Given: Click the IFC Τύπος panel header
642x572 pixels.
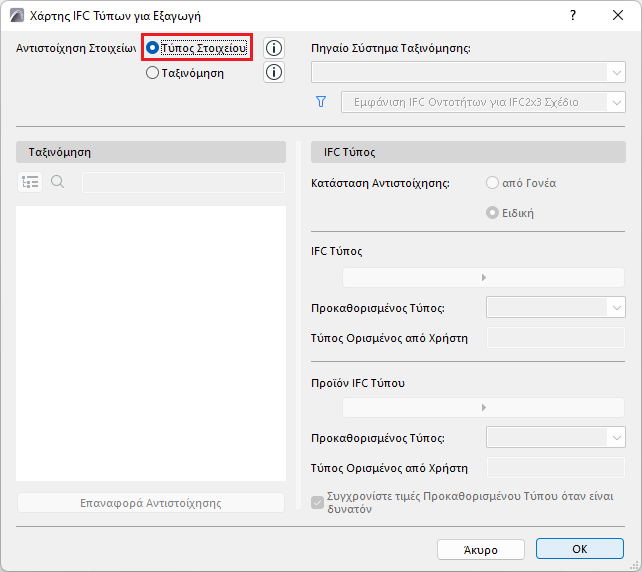Looking at the screenshot, I should (468, 152).
